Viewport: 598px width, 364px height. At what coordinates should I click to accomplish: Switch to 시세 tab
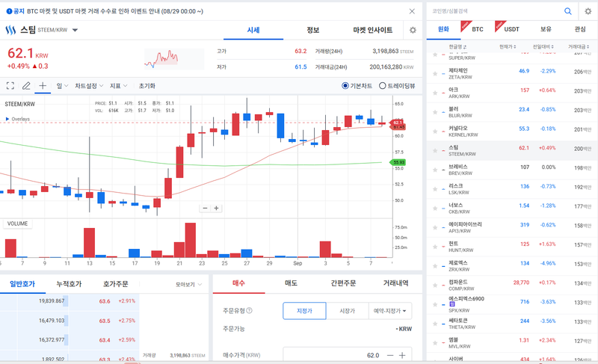click(253, 30)
